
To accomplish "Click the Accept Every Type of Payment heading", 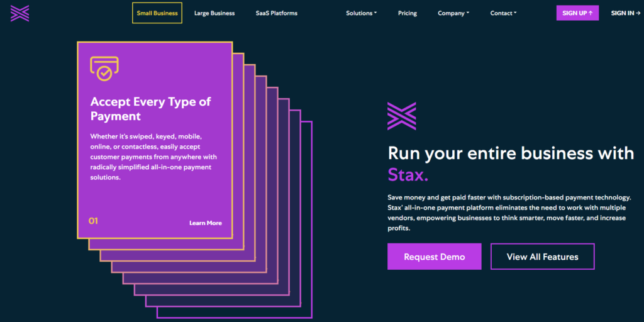I will (151, 109).
